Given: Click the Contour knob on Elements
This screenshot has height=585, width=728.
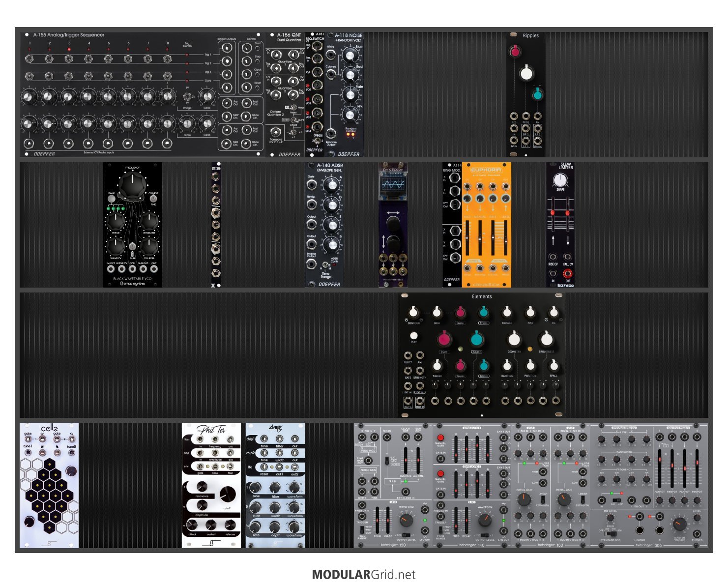Looking at the screenshot, I should click(x=414, y=313).
